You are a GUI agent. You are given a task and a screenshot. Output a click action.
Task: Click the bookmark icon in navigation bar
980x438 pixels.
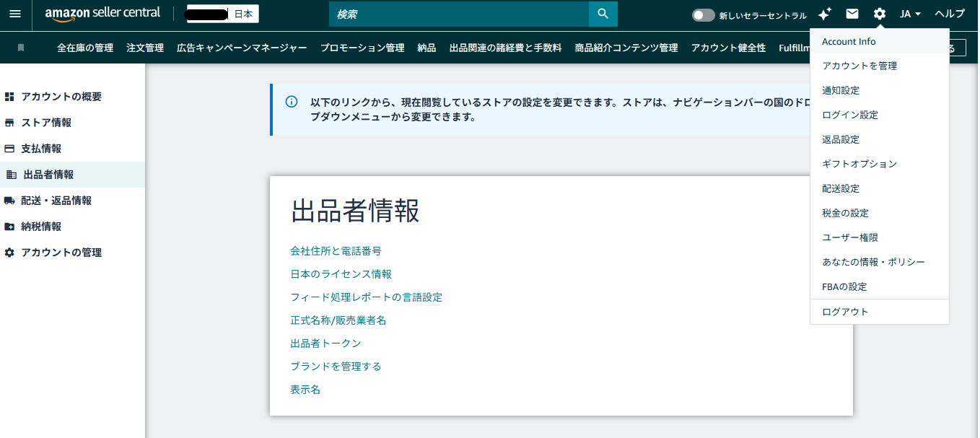21,48
